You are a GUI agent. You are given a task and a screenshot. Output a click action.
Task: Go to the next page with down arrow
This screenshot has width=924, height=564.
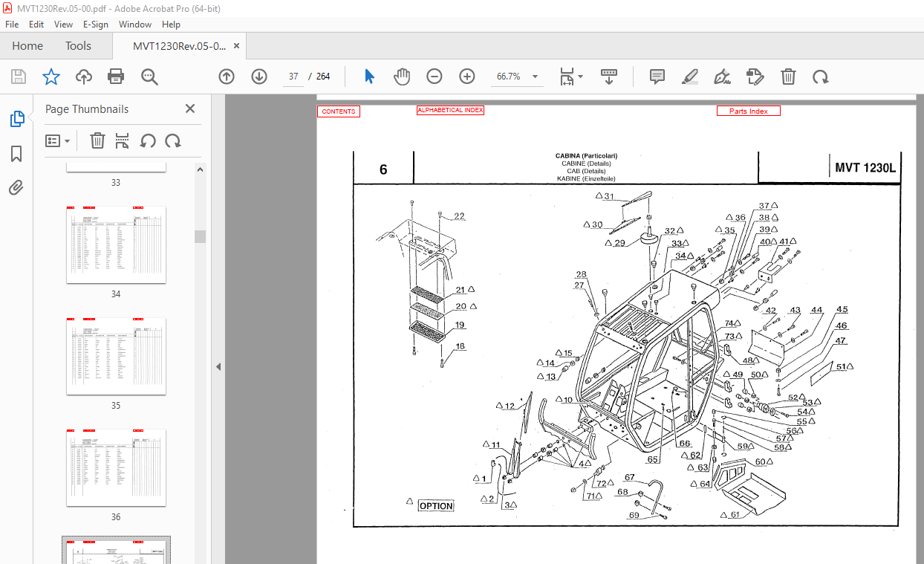point(259,77)
